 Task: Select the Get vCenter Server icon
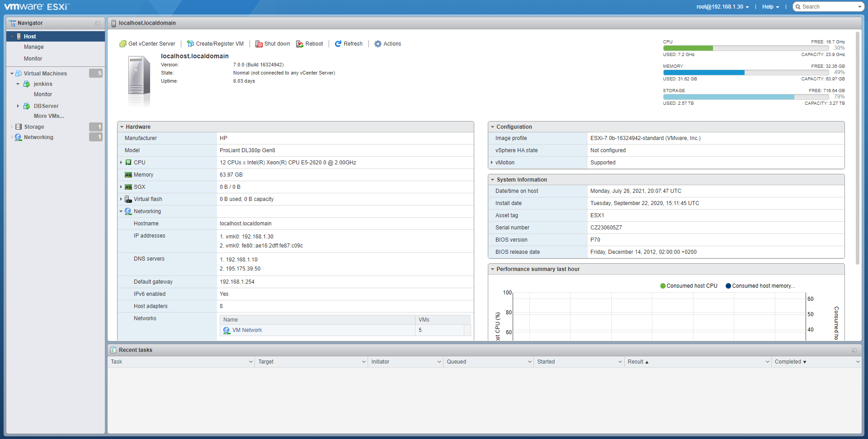point(123,44)
